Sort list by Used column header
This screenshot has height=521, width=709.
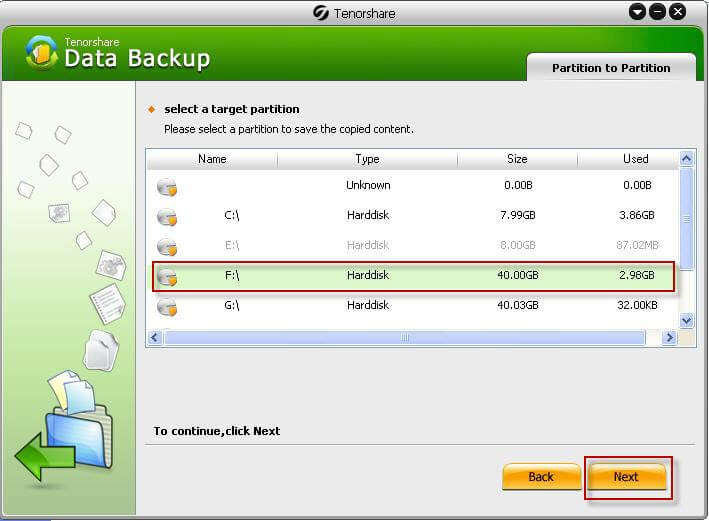click(x=635, y=159)
